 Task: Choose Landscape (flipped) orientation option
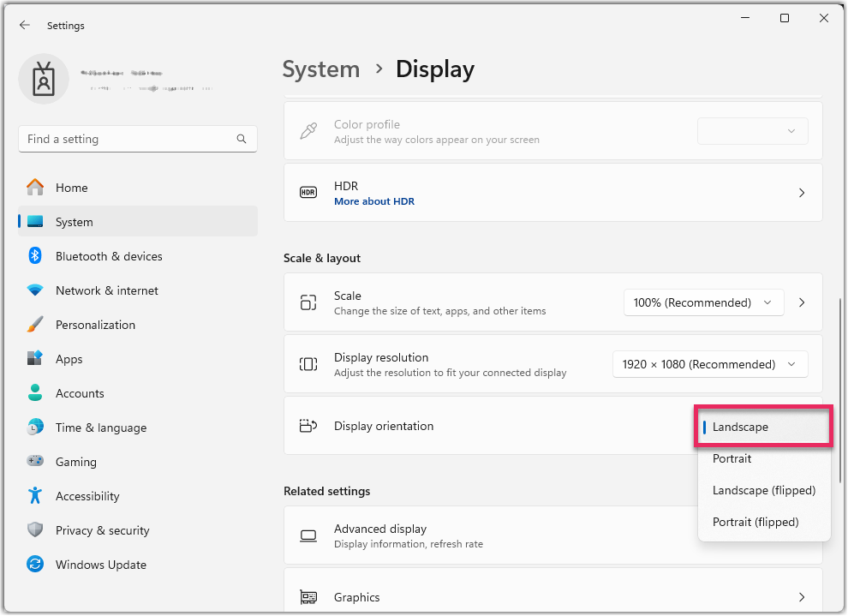coord(763,490)
